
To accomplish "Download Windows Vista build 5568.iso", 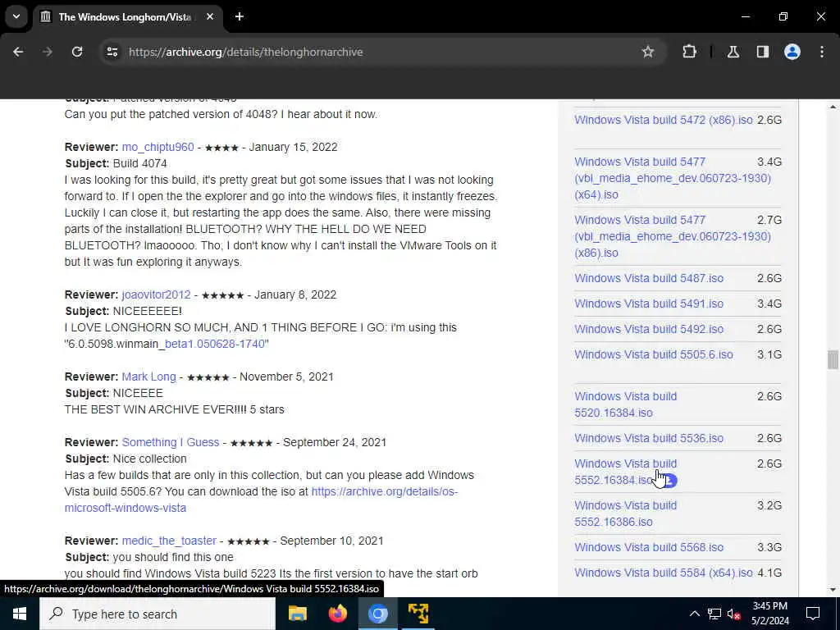I will pos(649,547).
